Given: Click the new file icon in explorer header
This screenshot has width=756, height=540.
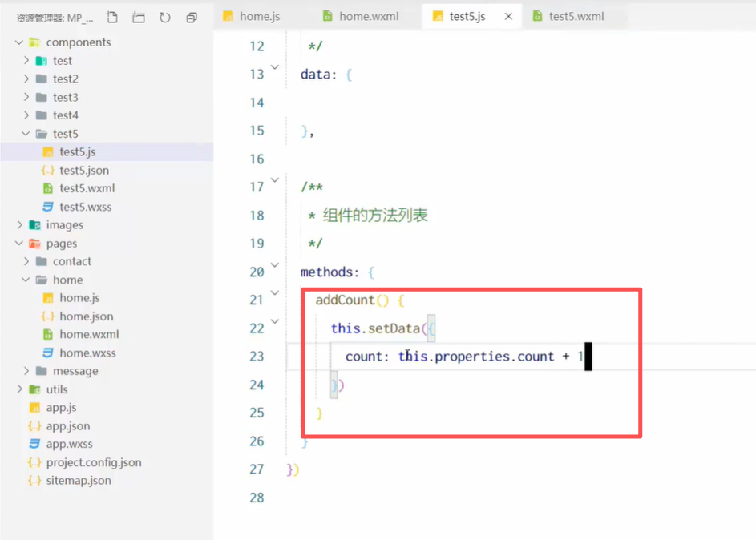Looking at the screenshot, I should [112, 18].
